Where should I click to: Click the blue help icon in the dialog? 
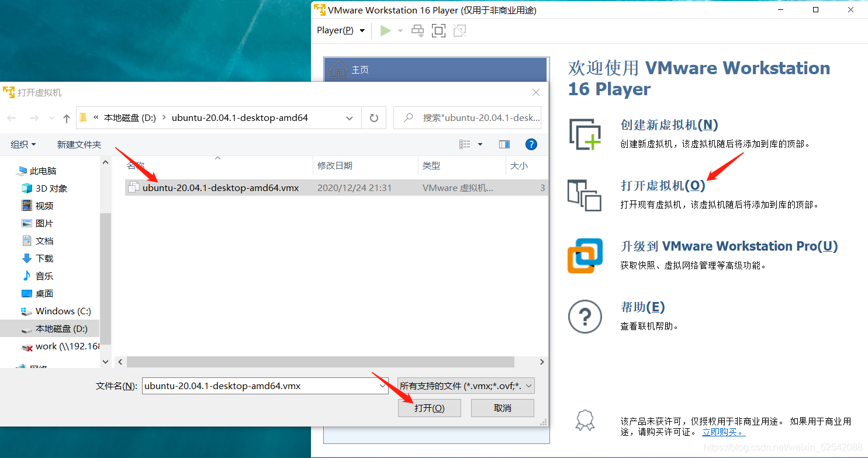pos(531,144)
